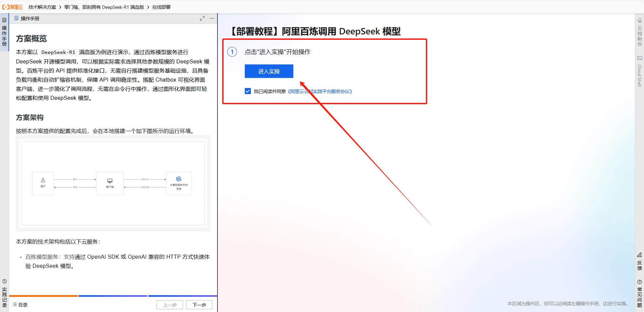Uncheck the service agreement checkbox

coord(248,91)
